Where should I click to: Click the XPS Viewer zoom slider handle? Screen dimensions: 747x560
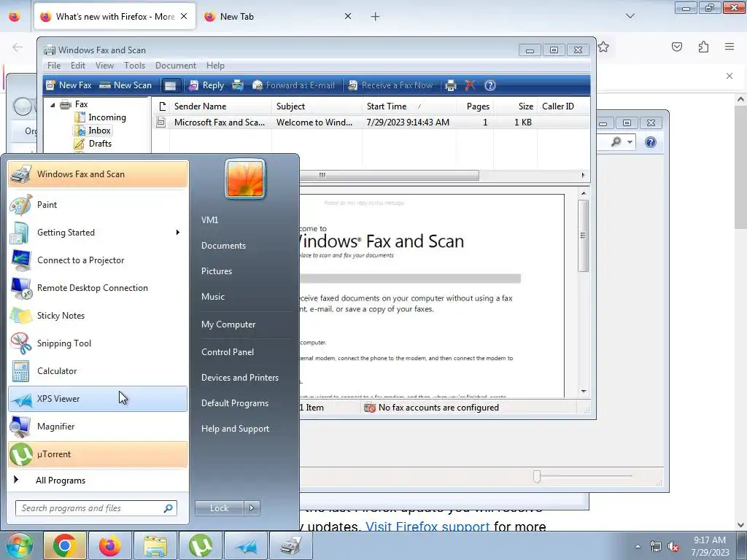(537, 476)
